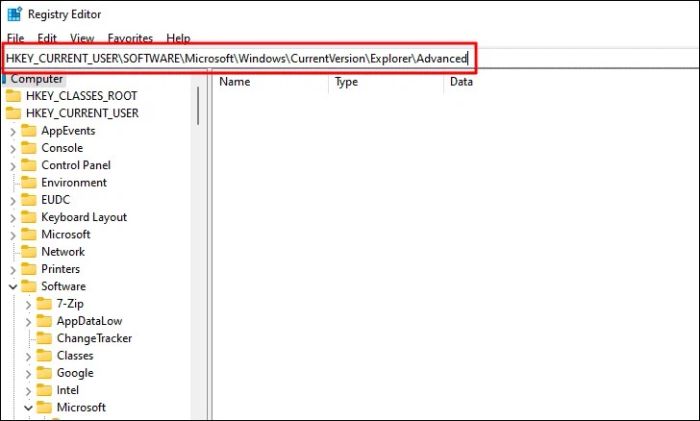Click the Google folder icon
Screen dimensions: 700x421
(x=44, y=373)
